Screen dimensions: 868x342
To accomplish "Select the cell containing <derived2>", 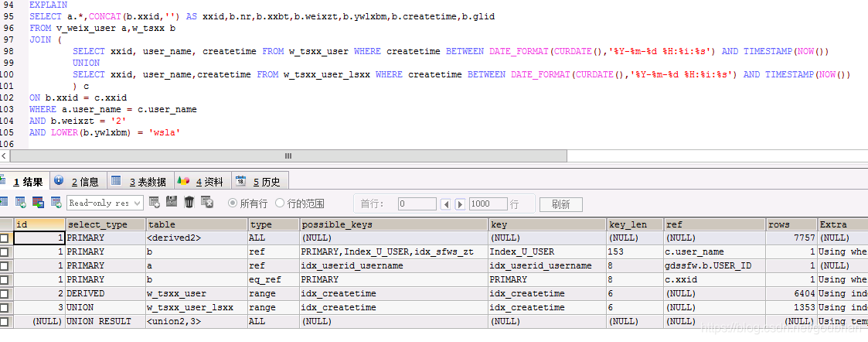I will 196,238.
